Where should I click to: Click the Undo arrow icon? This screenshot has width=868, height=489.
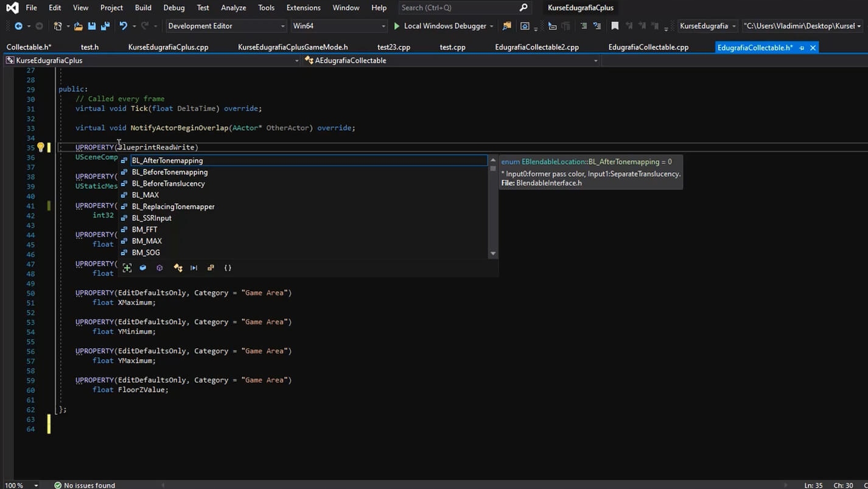click(124, 26)
